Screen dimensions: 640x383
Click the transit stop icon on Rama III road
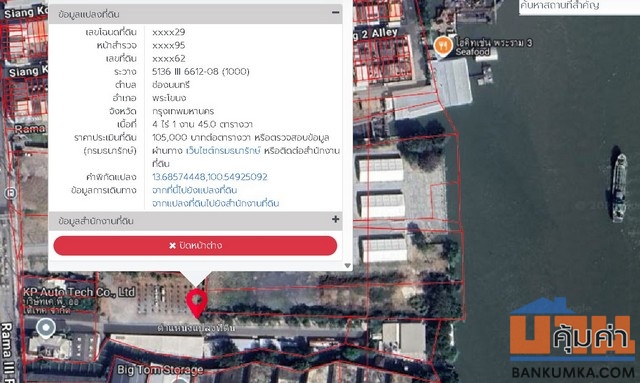coord(10,193)
